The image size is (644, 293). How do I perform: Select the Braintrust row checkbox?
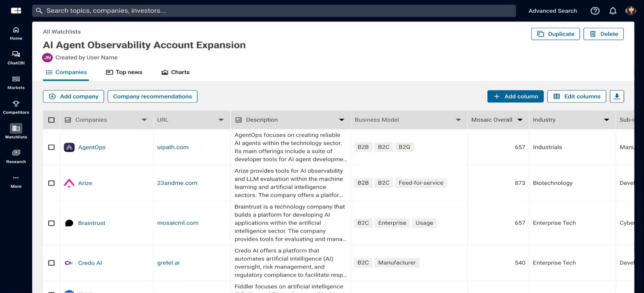tap(51, 223)
